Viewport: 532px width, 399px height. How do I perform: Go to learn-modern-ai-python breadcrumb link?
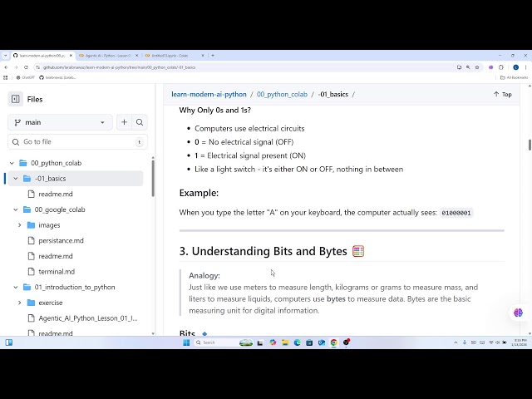click(x=209, y=94)
